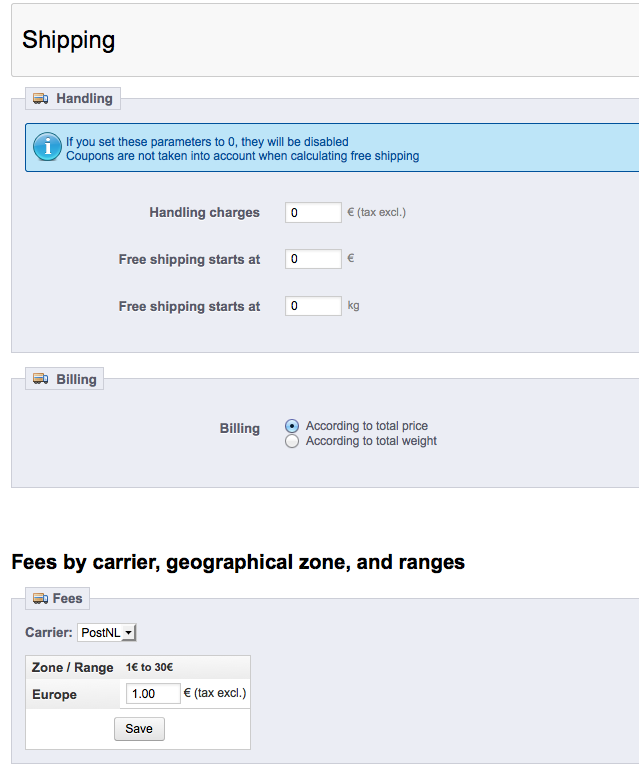Click the According to total price label

pyautogui.click(x=367, y=426)
